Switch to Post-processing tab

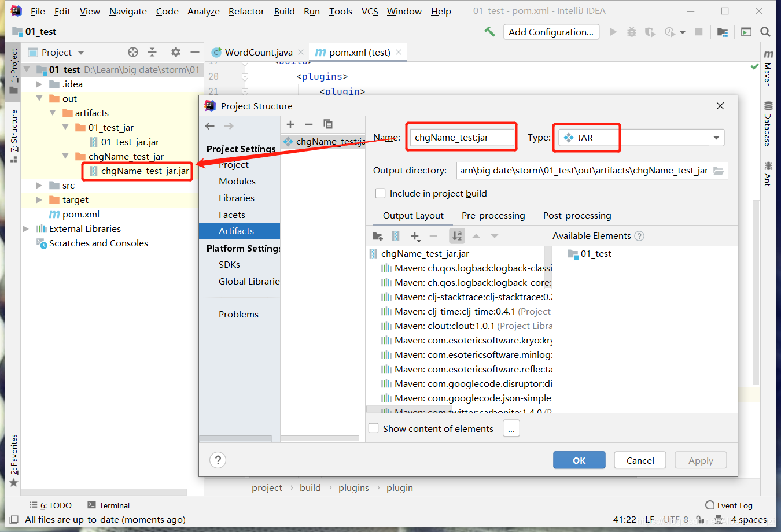[577, 216]
